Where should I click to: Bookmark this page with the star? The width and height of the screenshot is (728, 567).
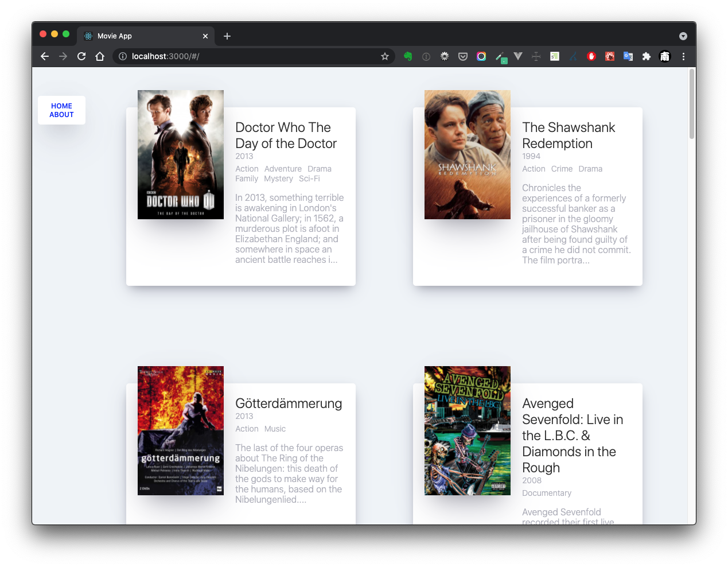[385, 56]
